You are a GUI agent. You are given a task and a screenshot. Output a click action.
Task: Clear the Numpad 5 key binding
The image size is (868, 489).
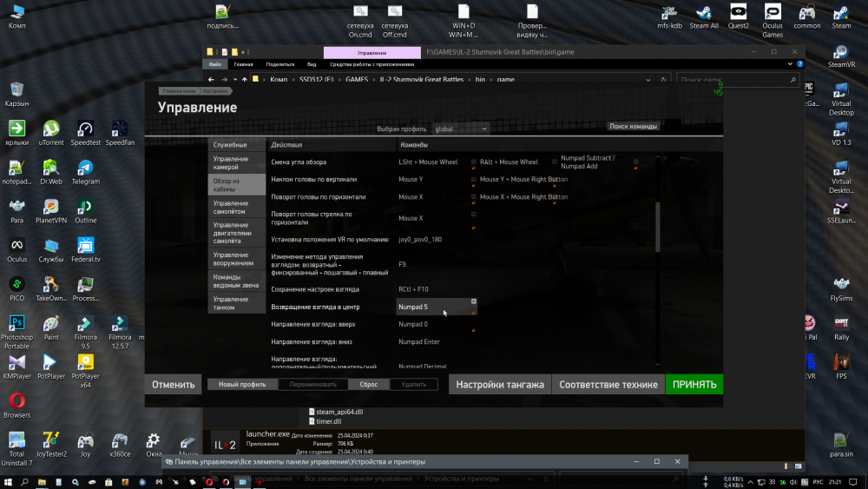(x=473, y=301)
